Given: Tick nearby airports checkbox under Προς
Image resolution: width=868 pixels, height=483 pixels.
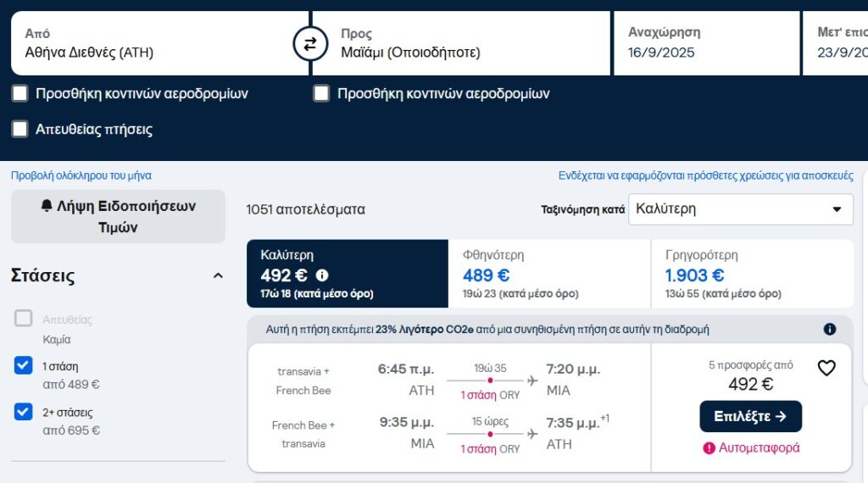Looking at the screenshot, I should point(321,93).
